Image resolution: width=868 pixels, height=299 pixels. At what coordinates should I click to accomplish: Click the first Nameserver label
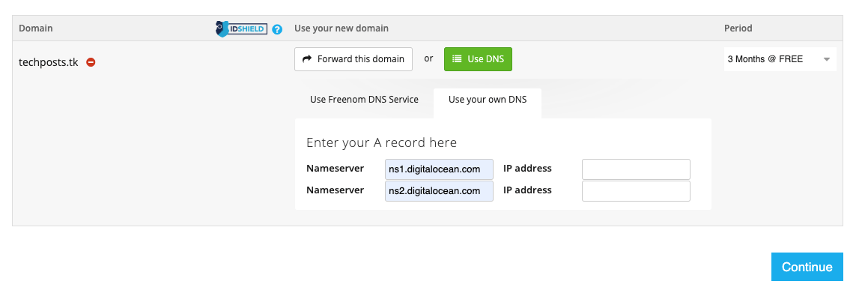coord(335,169)
